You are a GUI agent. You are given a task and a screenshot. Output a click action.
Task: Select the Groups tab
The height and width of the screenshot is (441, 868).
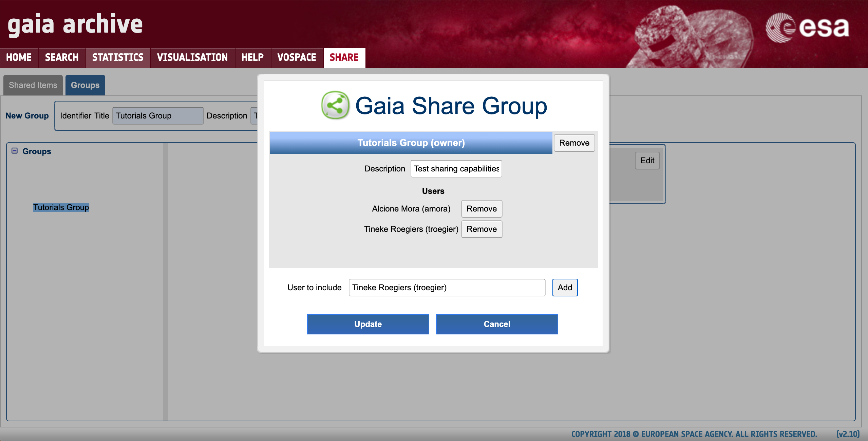(x=85, y=85)
